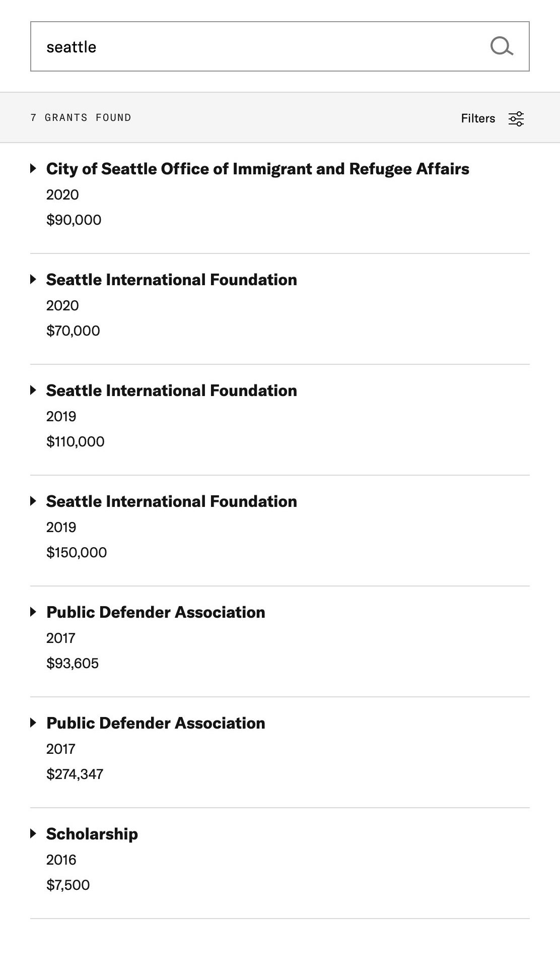
Task: Click the $7,500 Scholarship amount
Action: pos(68,885)
